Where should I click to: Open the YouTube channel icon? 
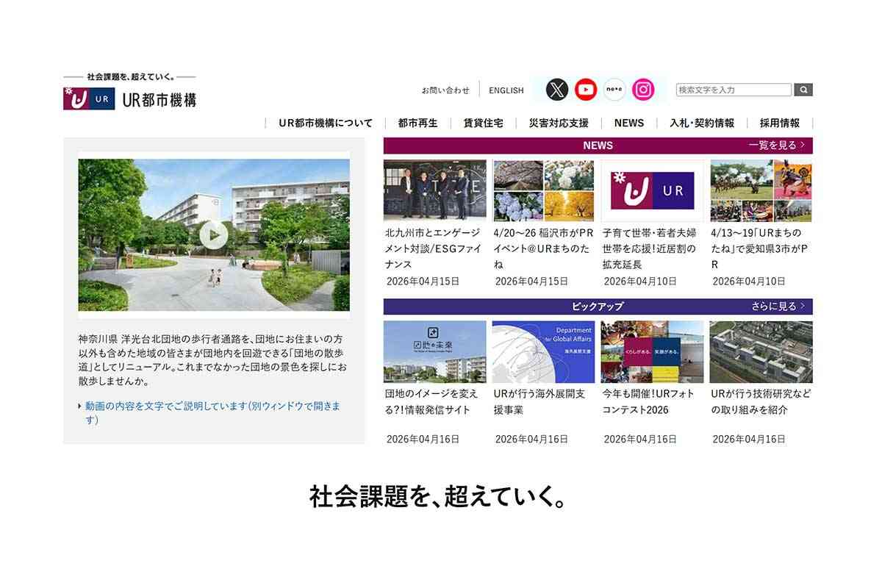point(585,90)
